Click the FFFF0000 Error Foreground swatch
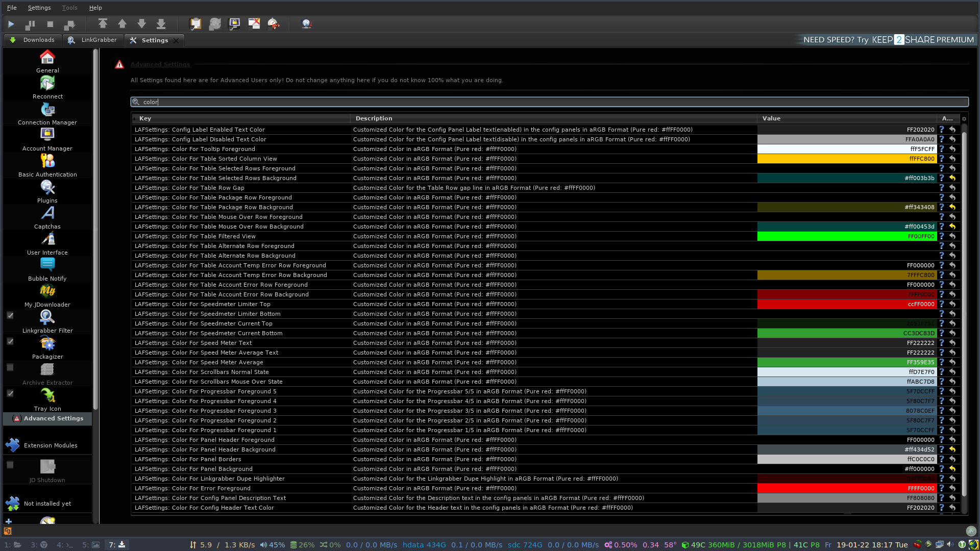This screenshot has width=980, height=551. [847, 488]
